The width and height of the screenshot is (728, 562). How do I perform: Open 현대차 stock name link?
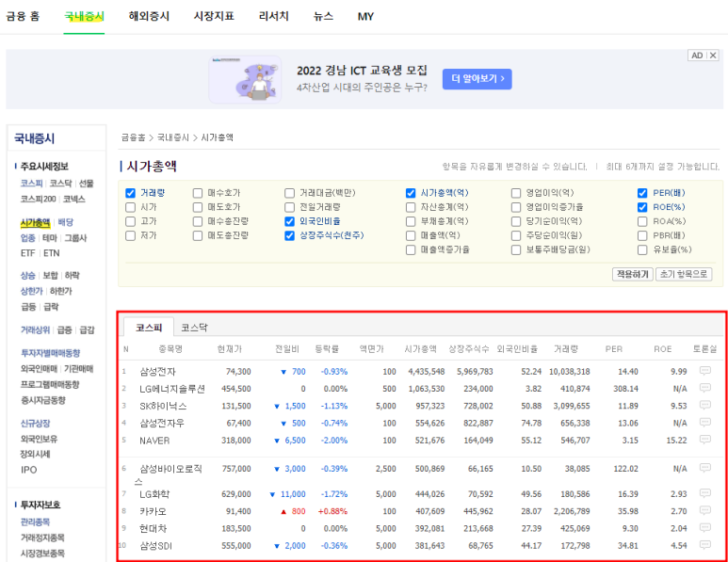click(x=153, y=529)
